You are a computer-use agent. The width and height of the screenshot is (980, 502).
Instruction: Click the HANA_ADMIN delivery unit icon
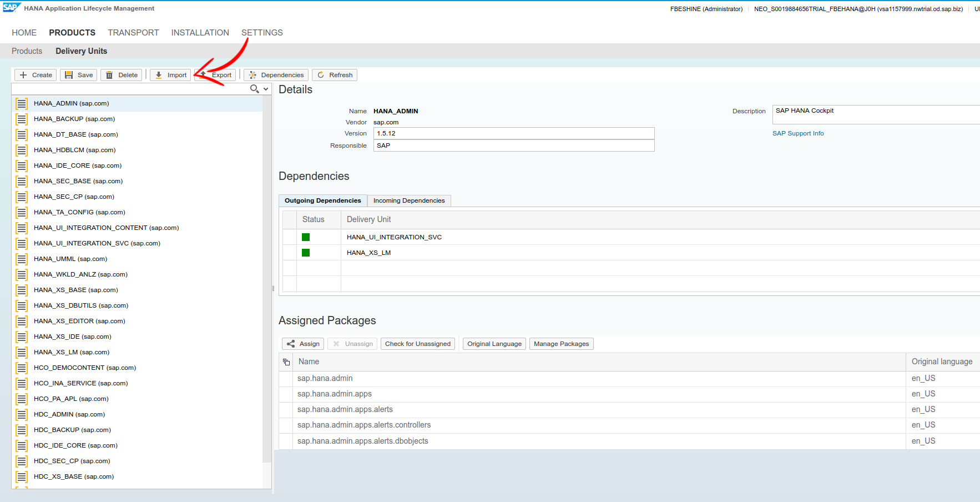[22, 103]
